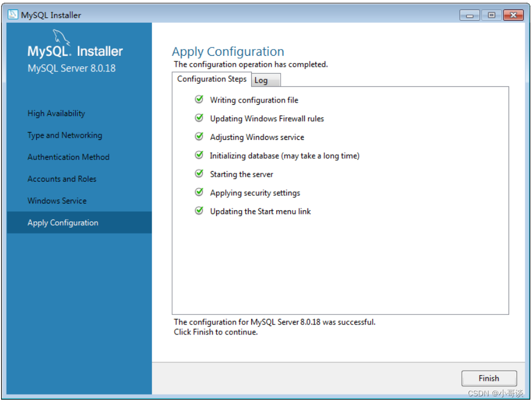Select Windows Service sidebar step
This screenshot has width=532, height=403.
(x=57, y=201)
